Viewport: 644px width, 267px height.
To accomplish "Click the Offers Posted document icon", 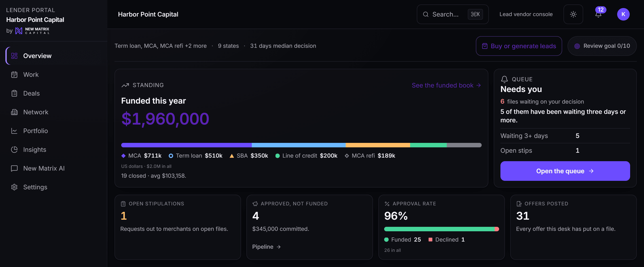I will click(519, 204).
